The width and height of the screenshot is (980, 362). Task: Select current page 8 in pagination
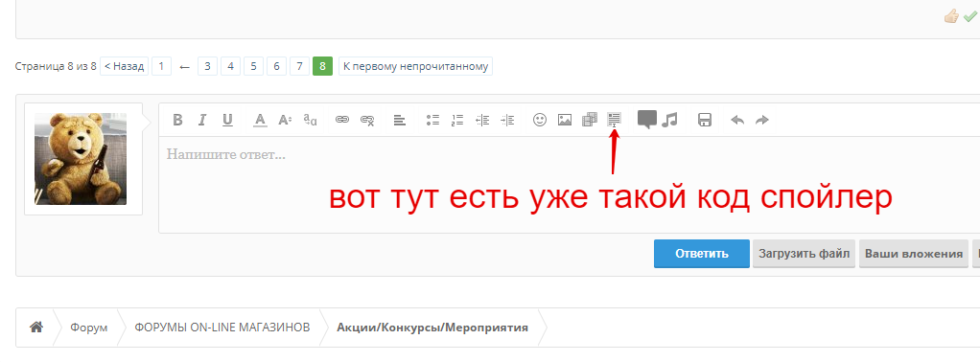(322, 66)
